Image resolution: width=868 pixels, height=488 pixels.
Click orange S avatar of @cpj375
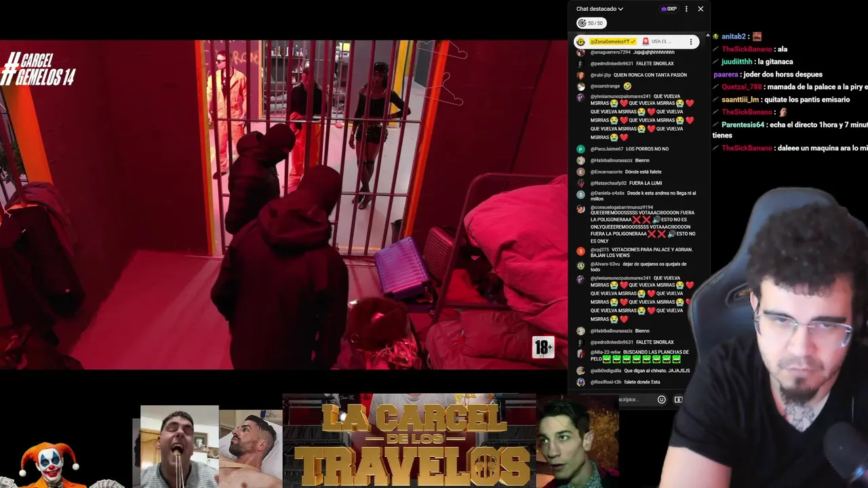[x=580, y=251]
